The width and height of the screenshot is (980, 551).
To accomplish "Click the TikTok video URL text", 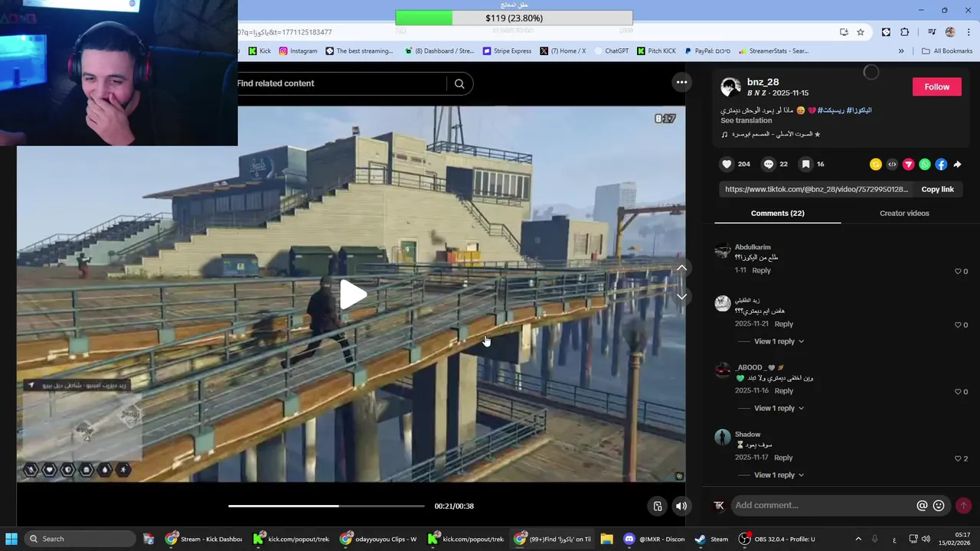I will 816,189.
